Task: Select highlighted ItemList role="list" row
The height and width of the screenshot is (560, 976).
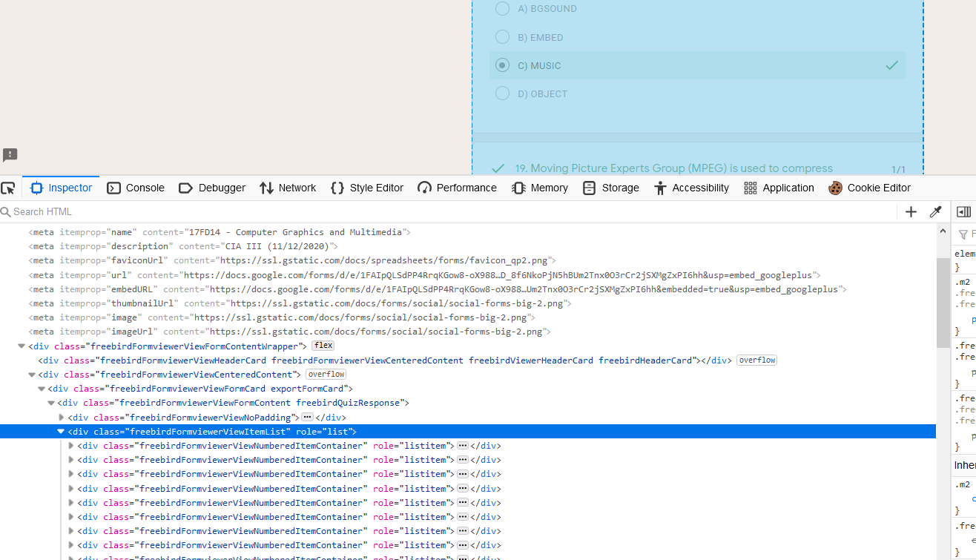Action: 468,432
